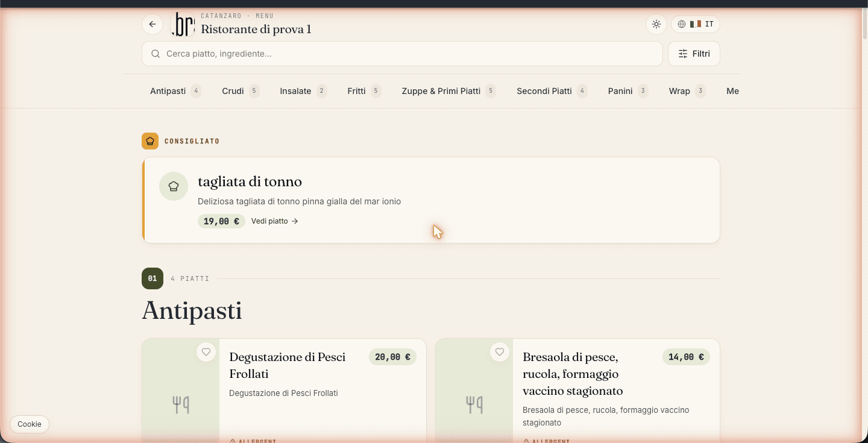Favorite the Bresaola di pesce dish heart

click(500, 352)
